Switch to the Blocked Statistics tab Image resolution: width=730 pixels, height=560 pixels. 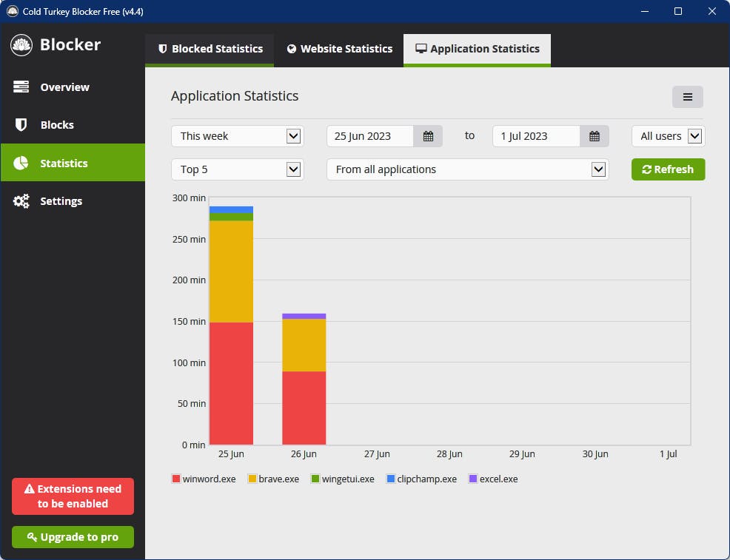tap(210, 49)
